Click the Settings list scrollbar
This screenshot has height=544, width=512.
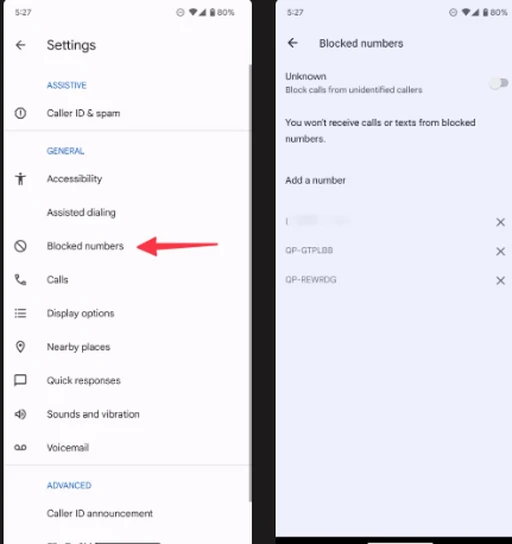point(250,283)
